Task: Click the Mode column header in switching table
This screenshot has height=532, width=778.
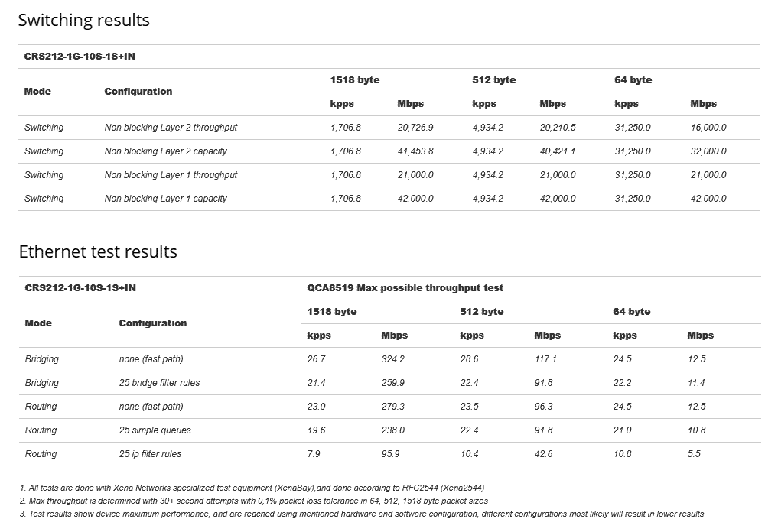Action: pyautogui.click(x=37, y=91)
